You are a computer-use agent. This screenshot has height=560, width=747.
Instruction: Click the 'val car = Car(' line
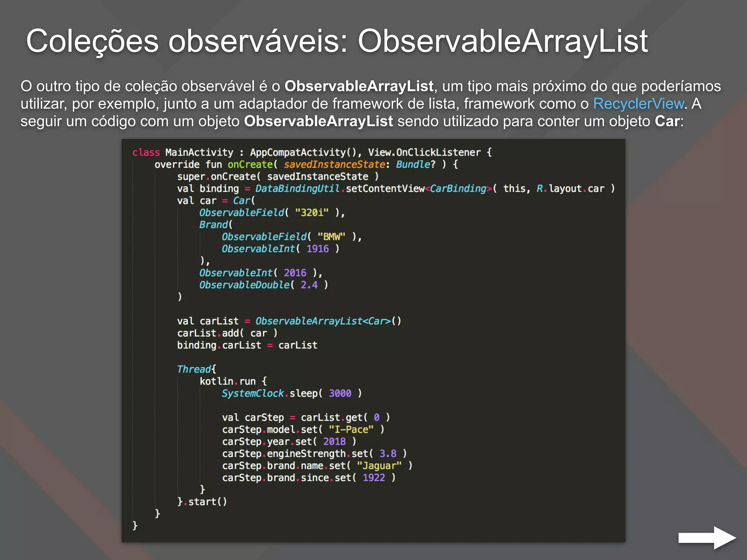click(x=216, y=201)
